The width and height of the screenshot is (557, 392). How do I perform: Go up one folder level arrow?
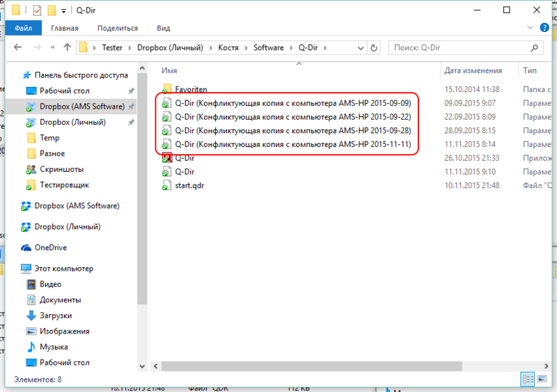pos(67,47)
